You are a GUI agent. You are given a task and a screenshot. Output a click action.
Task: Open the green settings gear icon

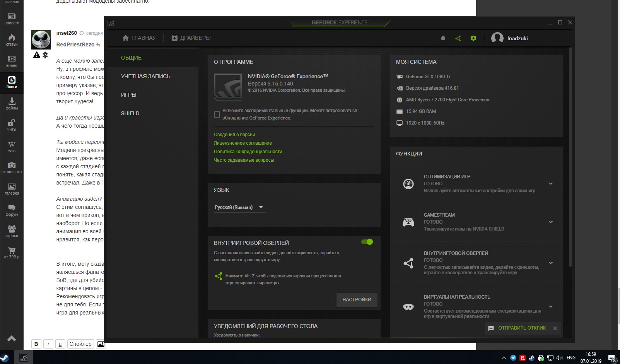tap(473, 38)
